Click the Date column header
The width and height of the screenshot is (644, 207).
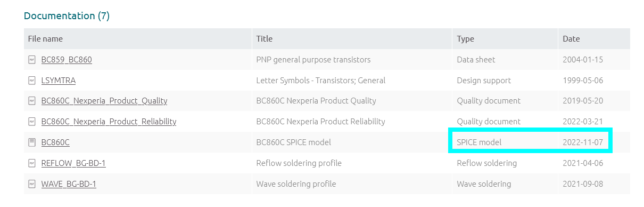[571, 39]
